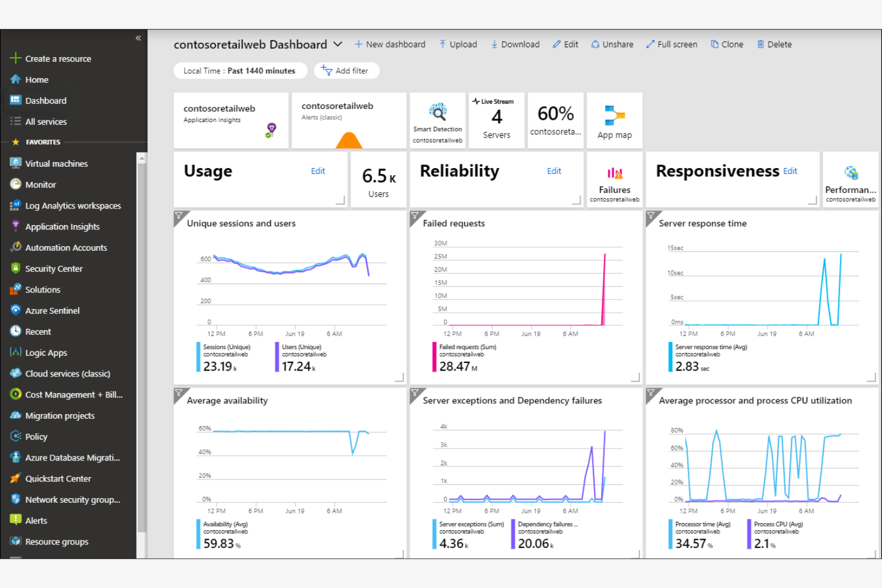
Task: Open the Dashboard icon in sidebar
Action: click(15, 100)
